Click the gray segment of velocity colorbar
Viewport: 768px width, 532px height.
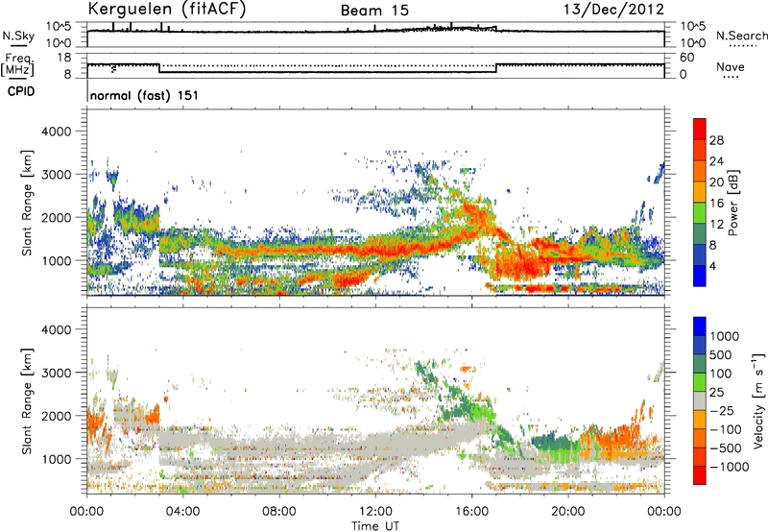point(700,400)
